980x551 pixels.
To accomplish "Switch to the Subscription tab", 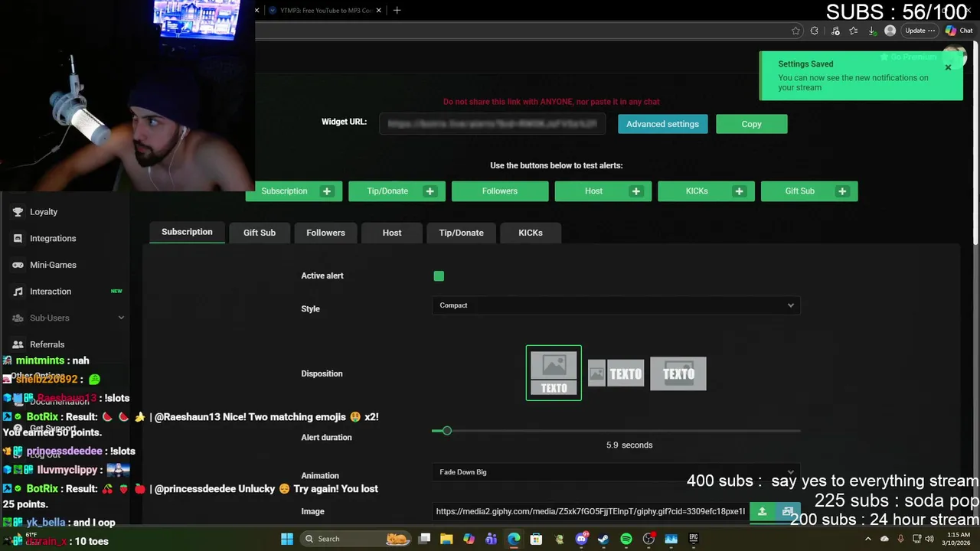I will (187, 232).
